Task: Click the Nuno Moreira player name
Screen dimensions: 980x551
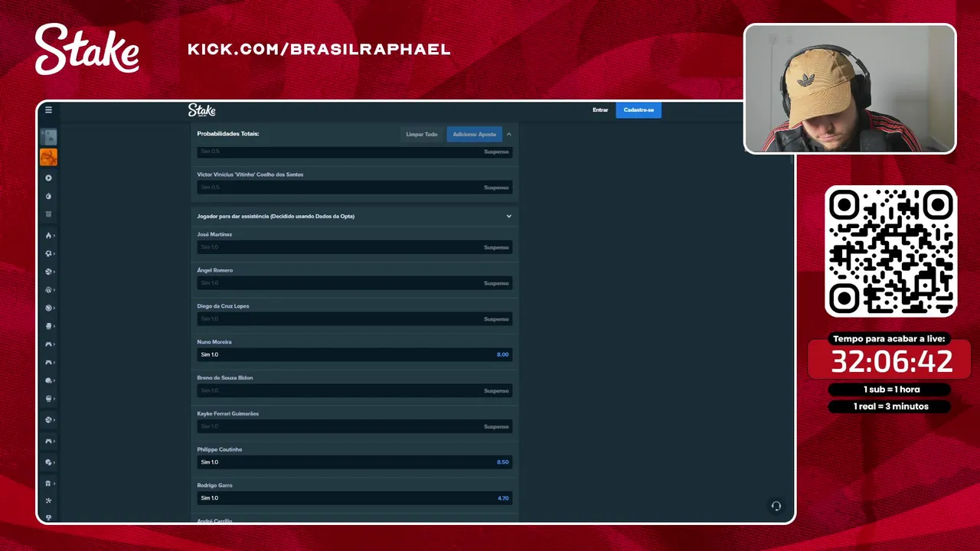Action: [x=214, y=342]
